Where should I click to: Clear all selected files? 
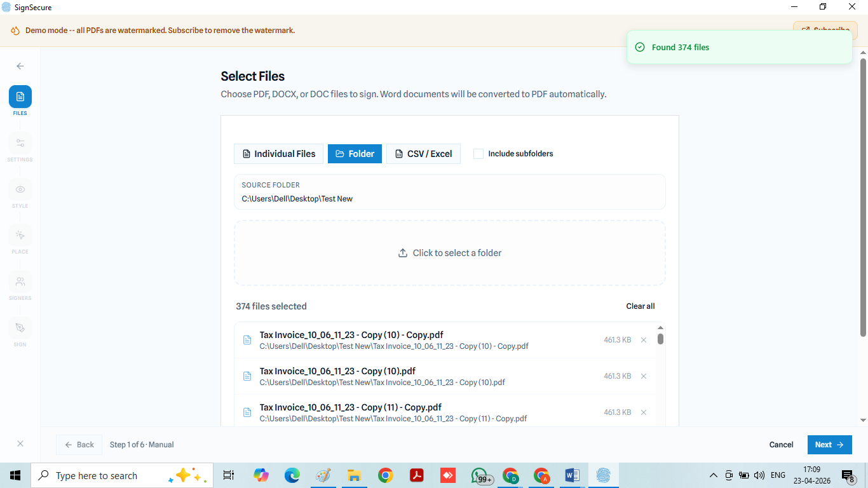pos(640,306)
